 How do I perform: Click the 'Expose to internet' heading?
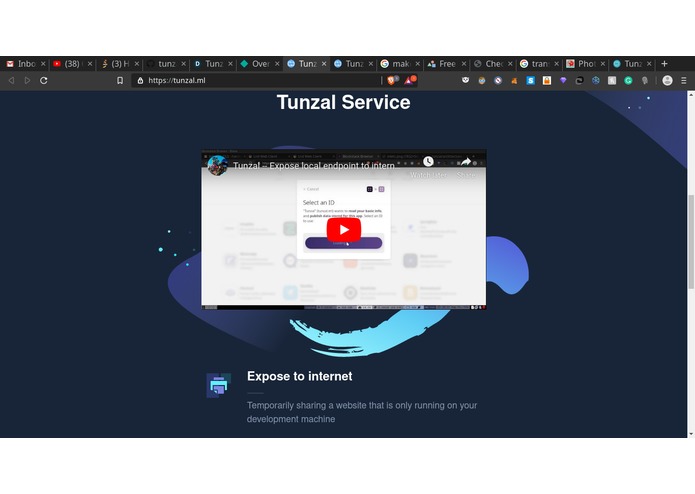point(300,376)
